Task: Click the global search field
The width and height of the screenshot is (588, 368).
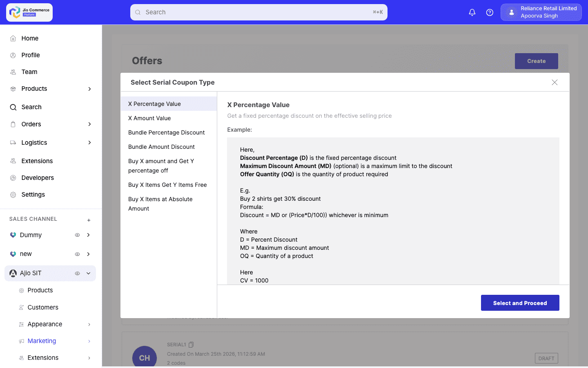Action: (259, 12)
